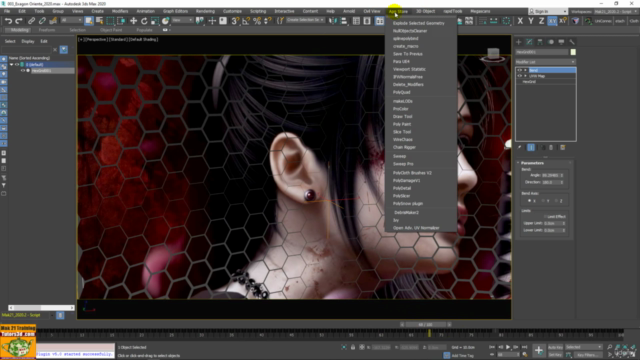
Task: Click the large Set Keys plus button
Action: click(x=539, y=350)
